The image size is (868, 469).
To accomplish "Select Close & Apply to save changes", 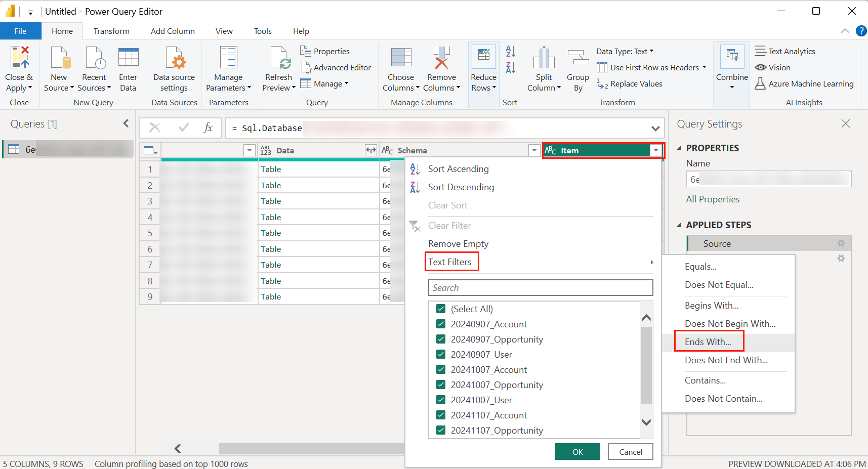I will (19, 68).
